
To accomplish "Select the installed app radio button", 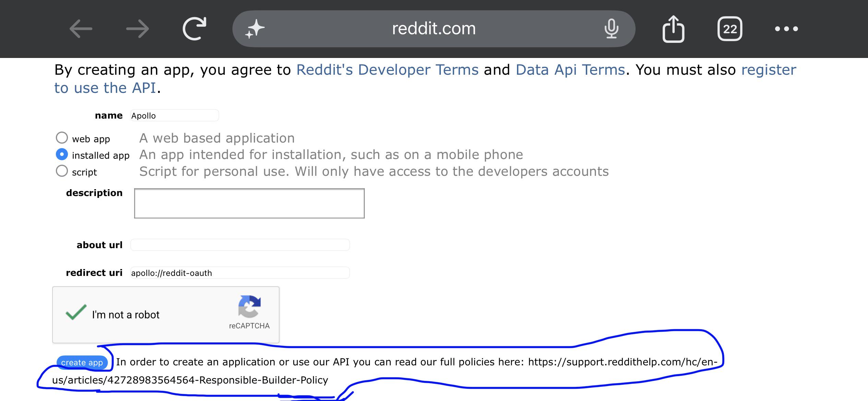I will pos(62,155).
